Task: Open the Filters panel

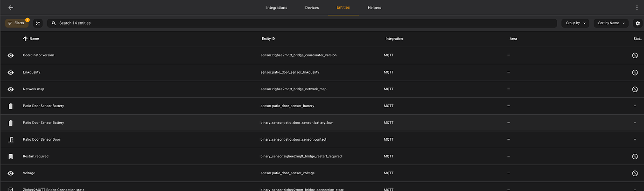Action: point(16,23)
